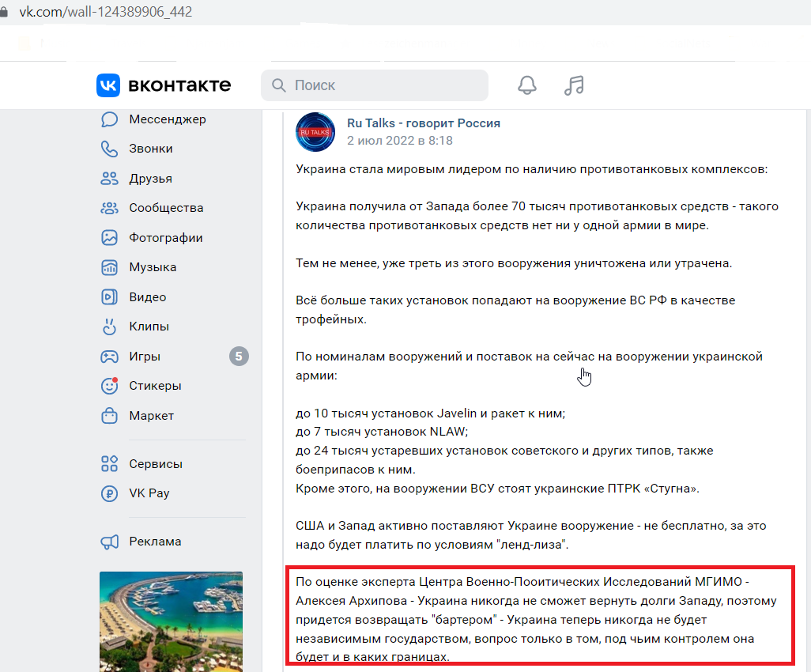
Task: Focus the Поиск search field
Action: [375, 85]
